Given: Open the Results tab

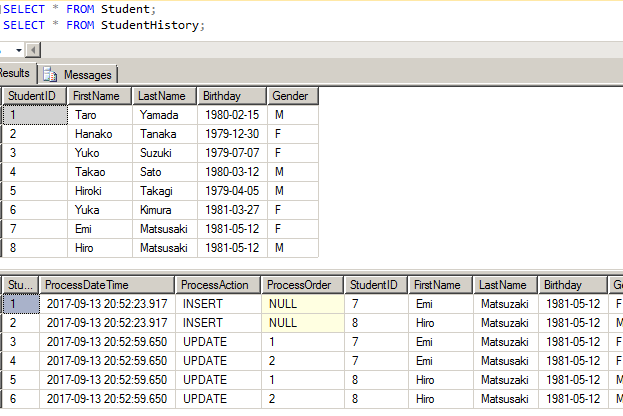Looking at the screenshot, I should tap(16, 73).
